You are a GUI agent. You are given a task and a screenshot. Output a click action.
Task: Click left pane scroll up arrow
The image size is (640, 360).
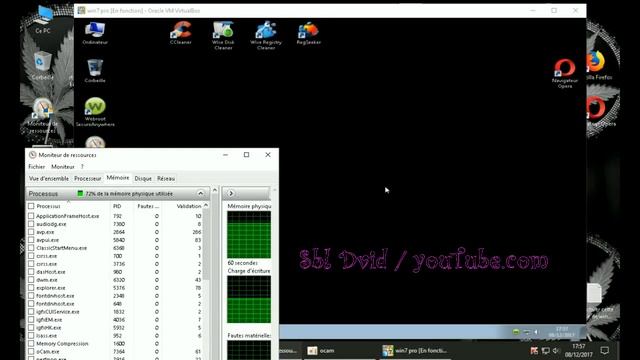215,190
